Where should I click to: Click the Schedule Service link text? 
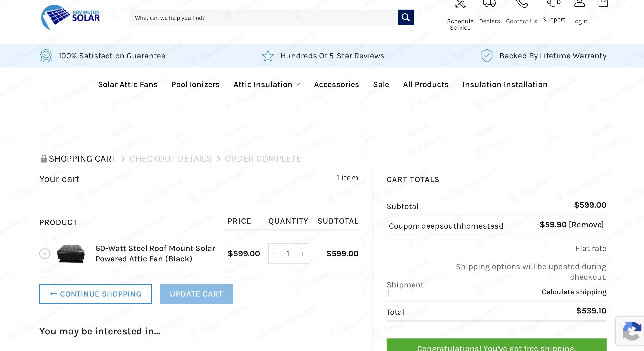(460, 24)
